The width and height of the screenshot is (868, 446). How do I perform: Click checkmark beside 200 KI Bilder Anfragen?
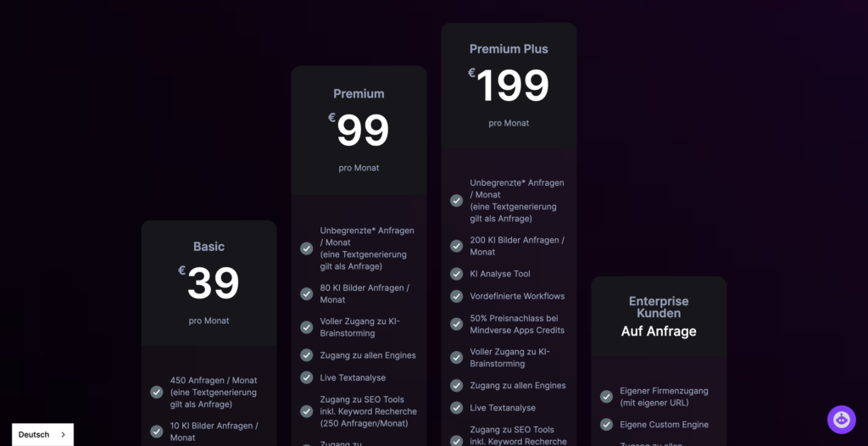tap(456, 246)
